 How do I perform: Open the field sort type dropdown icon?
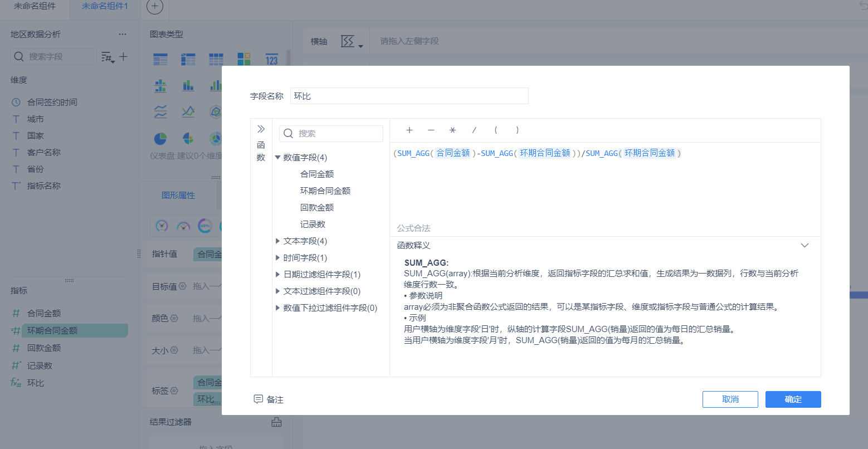108,57
